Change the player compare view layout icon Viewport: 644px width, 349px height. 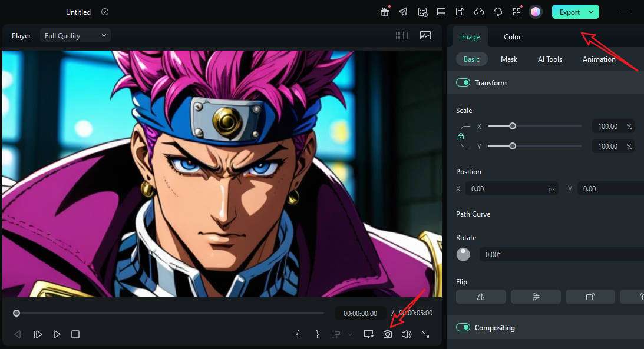pos(402,36)
